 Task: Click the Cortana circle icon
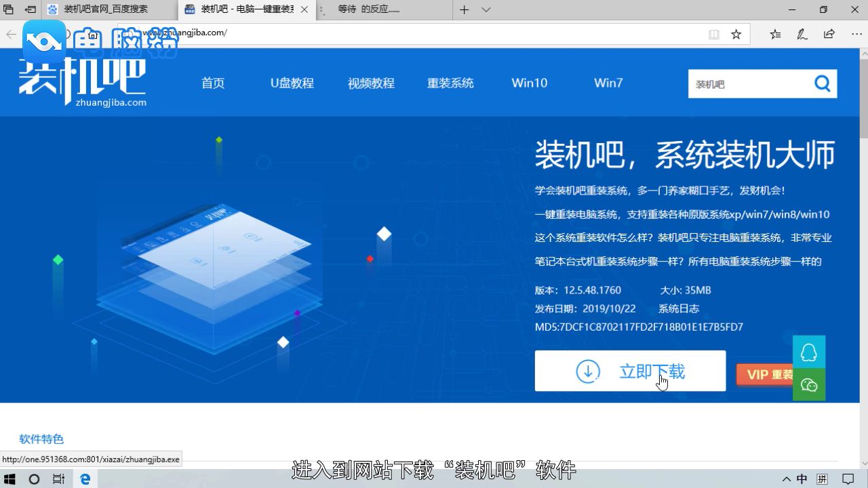34,479
